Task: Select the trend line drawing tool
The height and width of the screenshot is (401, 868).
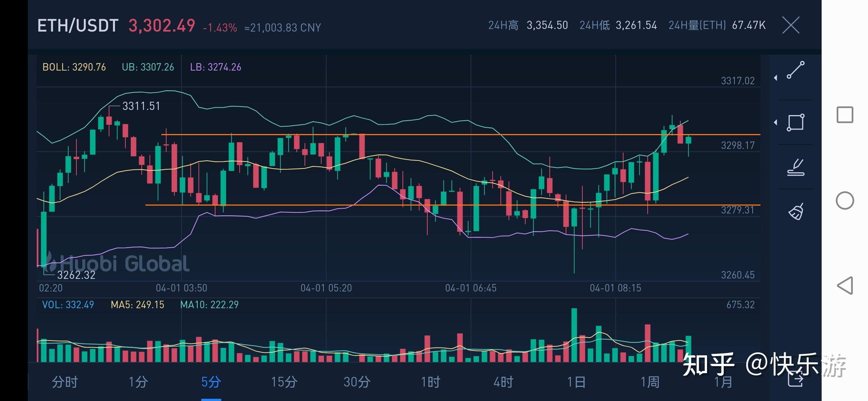Action: (x=796, y=71)
